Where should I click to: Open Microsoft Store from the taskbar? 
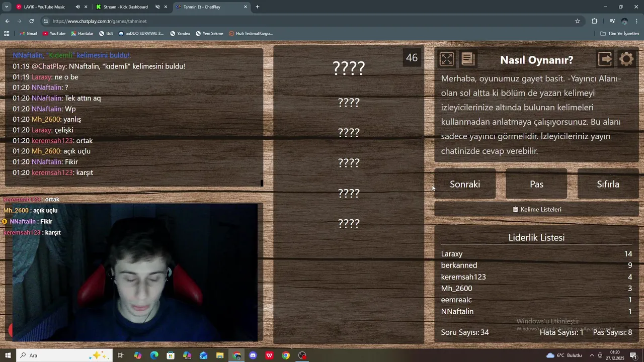[171, 355]
